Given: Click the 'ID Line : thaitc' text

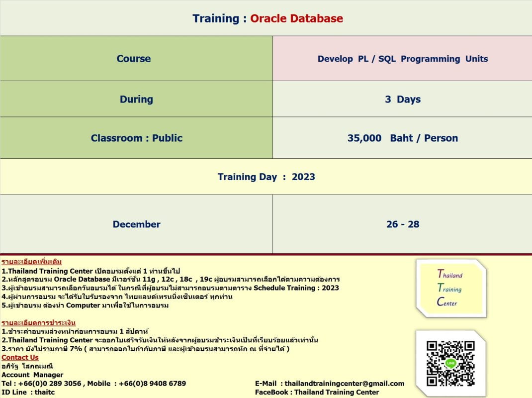Looking at the screenshot, I should 28,392.
